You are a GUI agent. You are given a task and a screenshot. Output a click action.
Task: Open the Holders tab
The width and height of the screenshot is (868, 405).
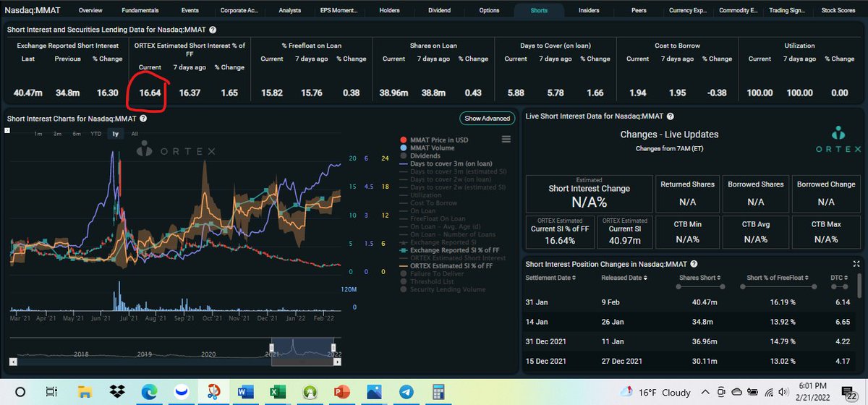pos(389,11)
